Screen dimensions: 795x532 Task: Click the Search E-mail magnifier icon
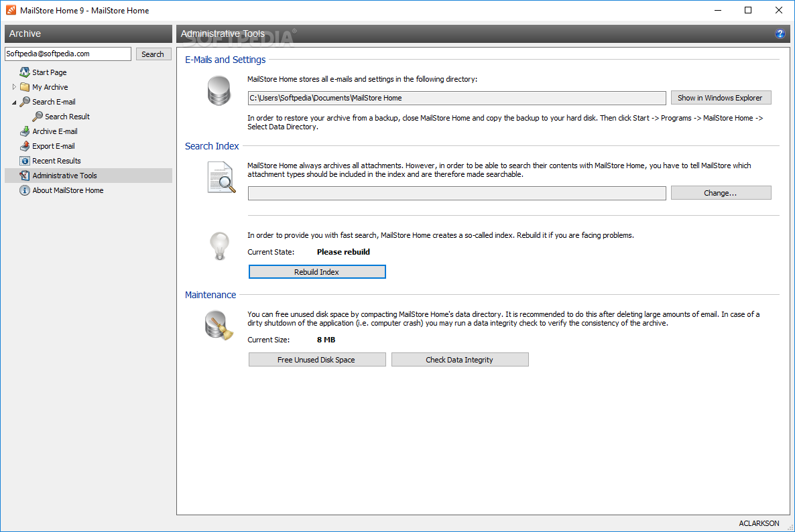pyautogui.click(x=25, y=102)
